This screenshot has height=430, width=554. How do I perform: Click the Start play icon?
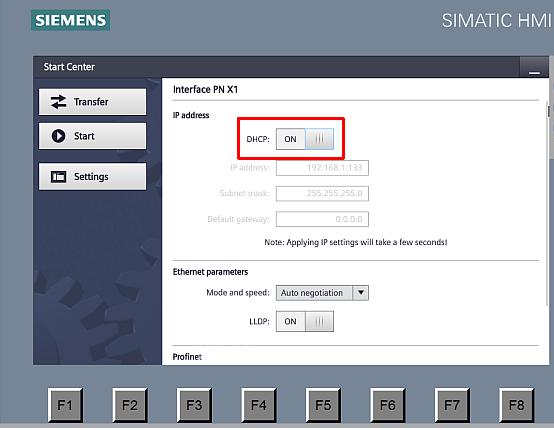pyautogui.click(x=58, y=136)
